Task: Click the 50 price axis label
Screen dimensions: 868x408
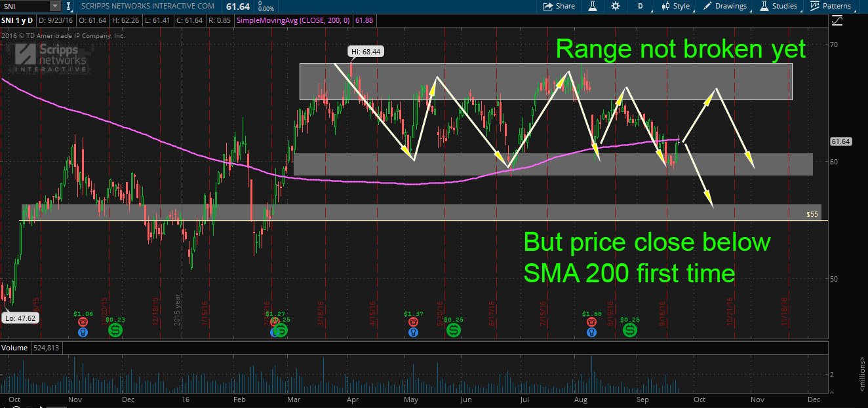Action: (x=835, y=278)
